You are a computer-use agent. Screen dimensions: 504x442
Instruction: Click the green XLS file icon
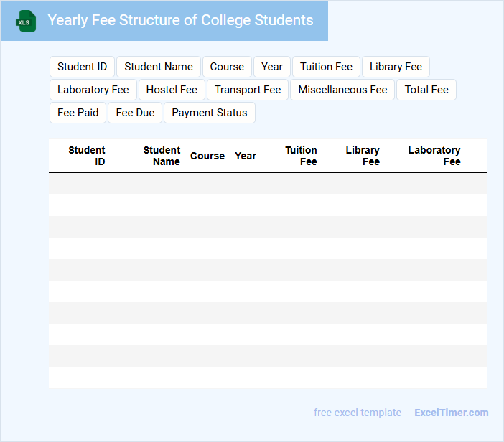(x=27, y=21)
